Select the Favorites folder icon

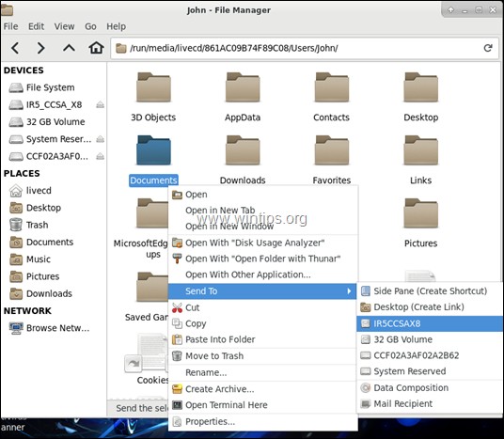[332, 150]
